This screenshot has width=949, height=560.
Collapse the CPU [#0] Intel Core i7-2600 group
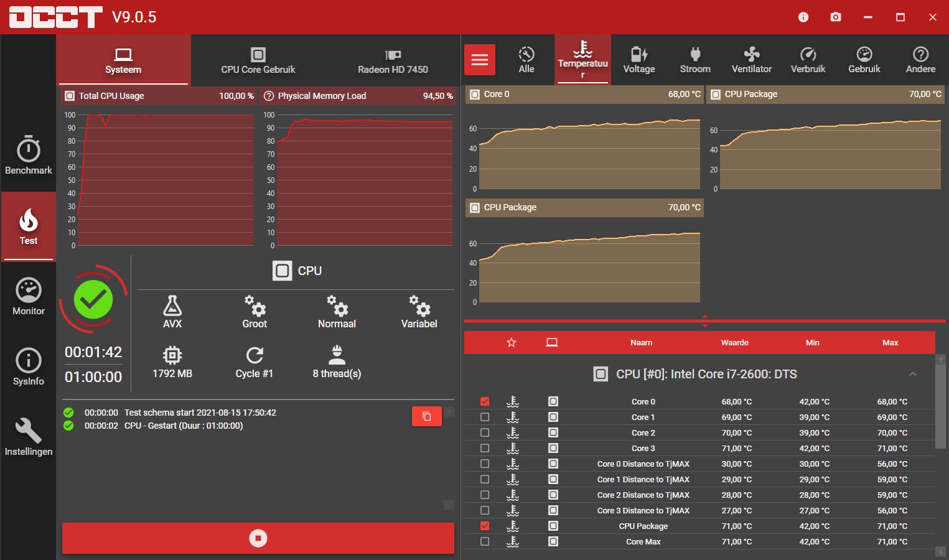[913, 374]
